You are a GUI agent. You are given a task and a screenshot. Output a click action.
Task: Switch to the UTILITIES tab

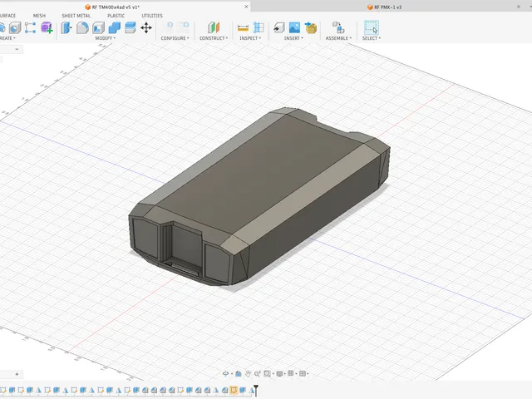click(152, 16)
